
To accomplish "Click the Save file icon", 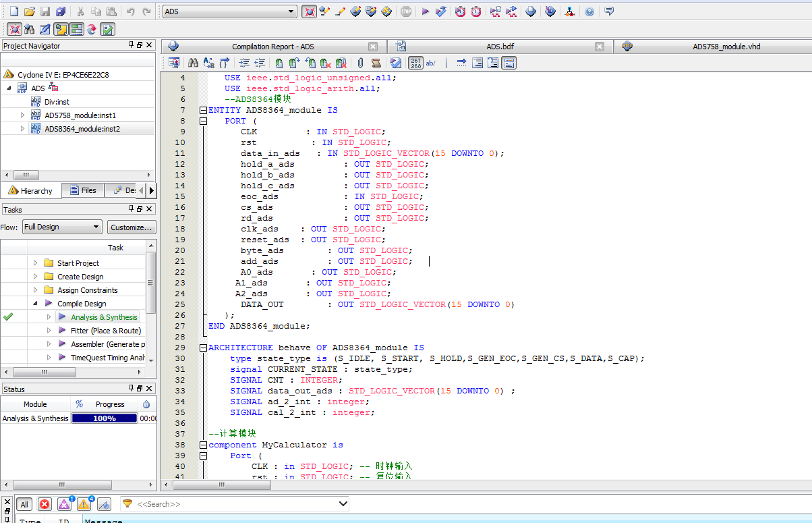I will 45,11.
